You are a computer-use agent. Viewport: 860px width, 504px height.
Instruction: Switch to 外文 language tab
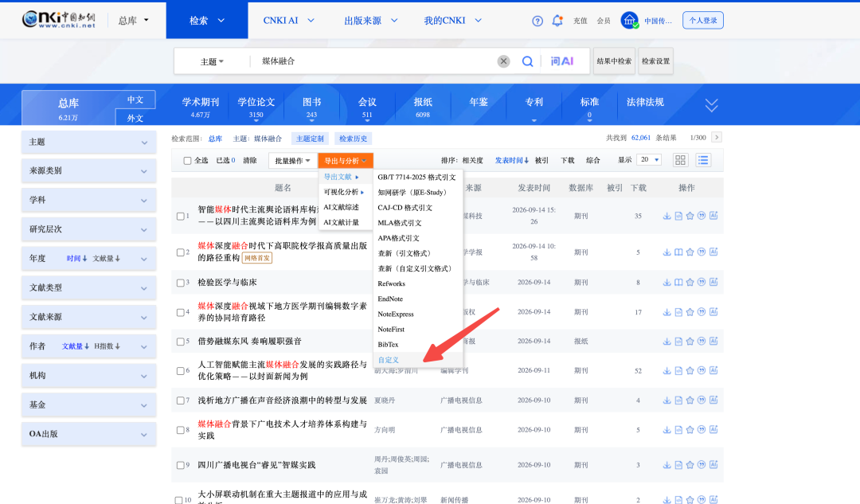click(x=135, y=118)
